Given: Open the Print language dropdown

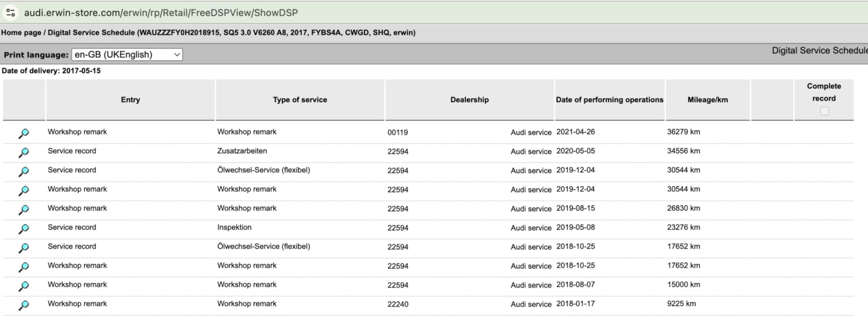Looking at the screenshot, I should [127, 54].
